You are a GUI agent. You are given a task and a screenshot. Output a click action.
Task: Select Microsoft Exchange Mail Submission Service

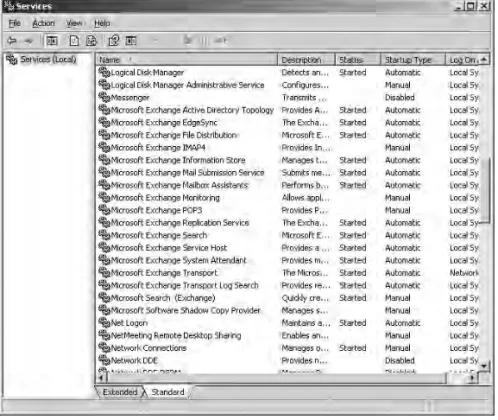point(187,172)
